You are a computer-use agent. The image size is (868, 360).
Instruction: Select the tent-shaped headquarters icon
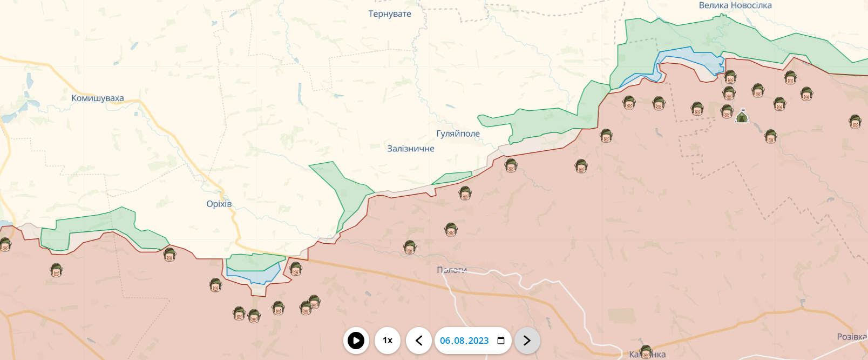click(x=742, y=116)
